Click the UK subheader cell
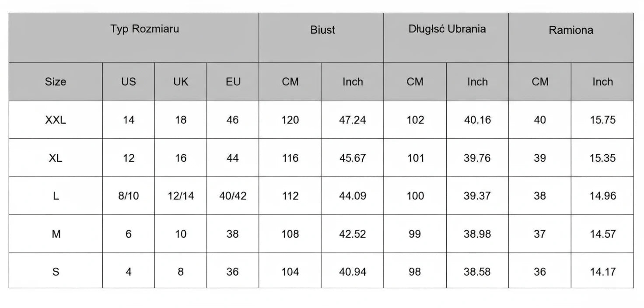644x308 pixels. pyautogui.click(x=181, y=82)
